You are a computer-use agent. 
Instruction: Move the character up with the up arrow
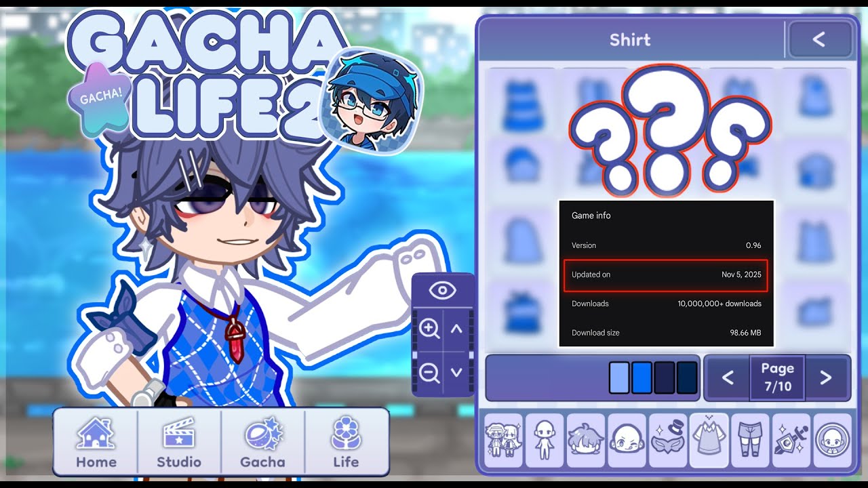click(456, 329)
